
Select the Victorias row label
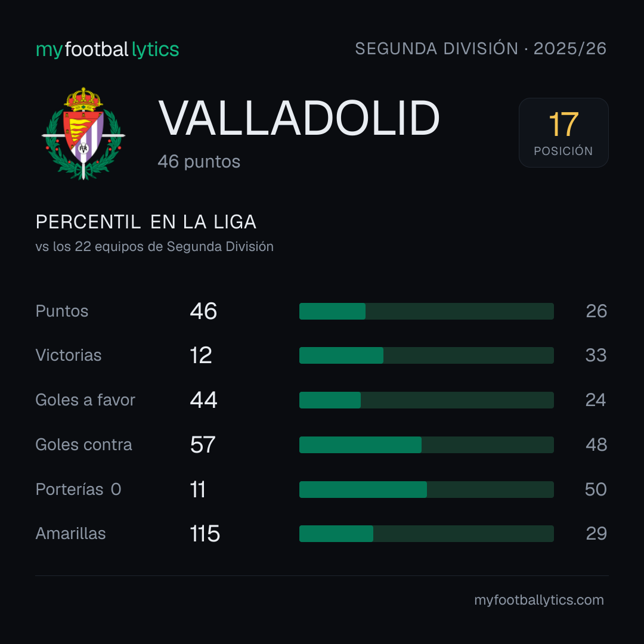click(69, 355)
